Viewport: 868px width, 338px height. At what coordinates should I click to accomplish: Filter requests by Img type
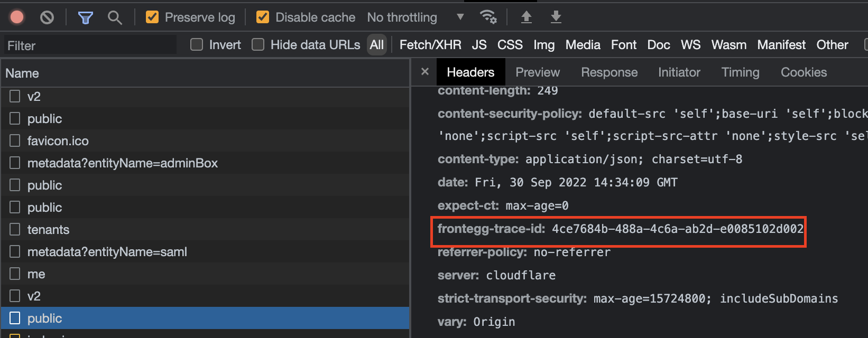544,45
